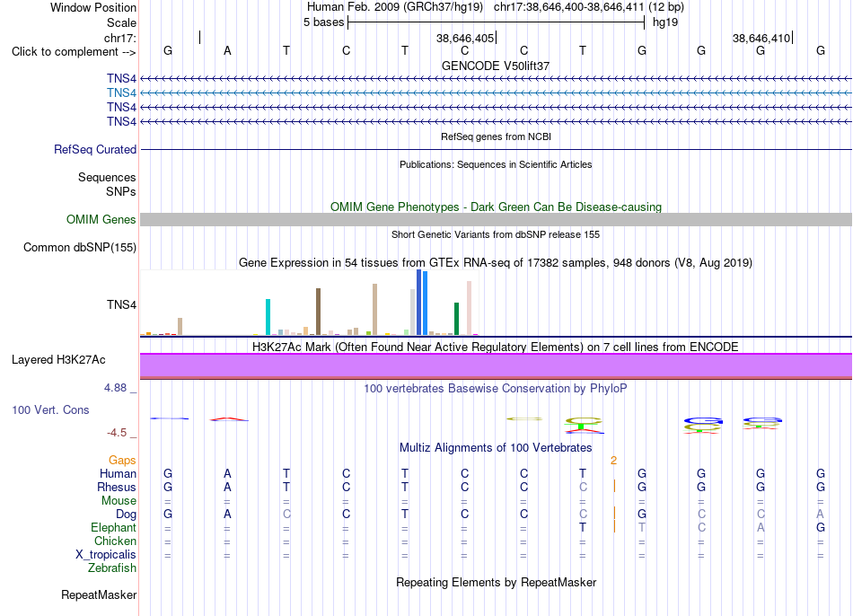Click the 'Common dbSNP(155)' track label
The image size is (853, 616).
[x=80, y=247]
